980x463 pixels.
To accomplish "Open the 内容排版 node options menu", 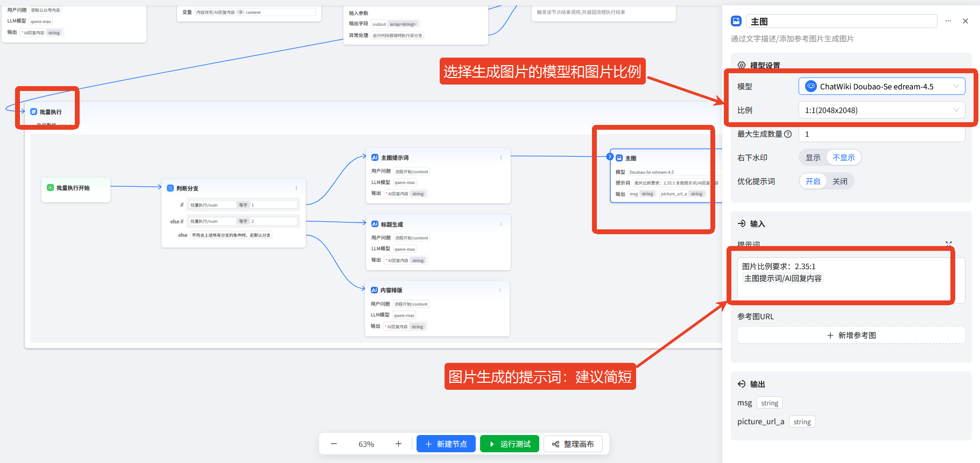I will pos(500,290).
